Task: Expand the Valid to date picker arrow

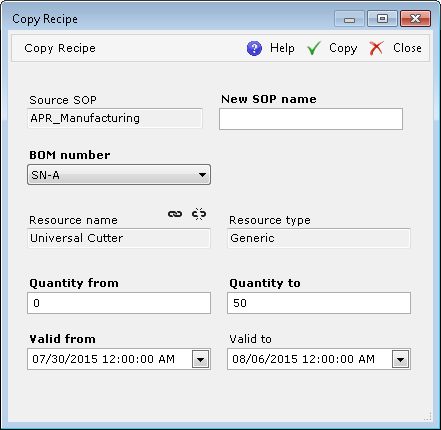Action: tap(401, 359)
